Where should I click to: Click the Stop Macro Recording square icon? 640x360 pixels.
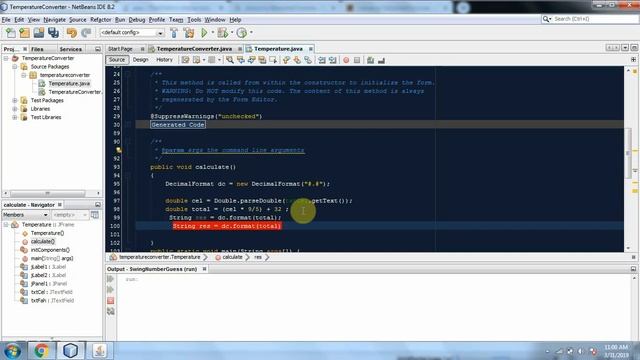coord(357,60)
